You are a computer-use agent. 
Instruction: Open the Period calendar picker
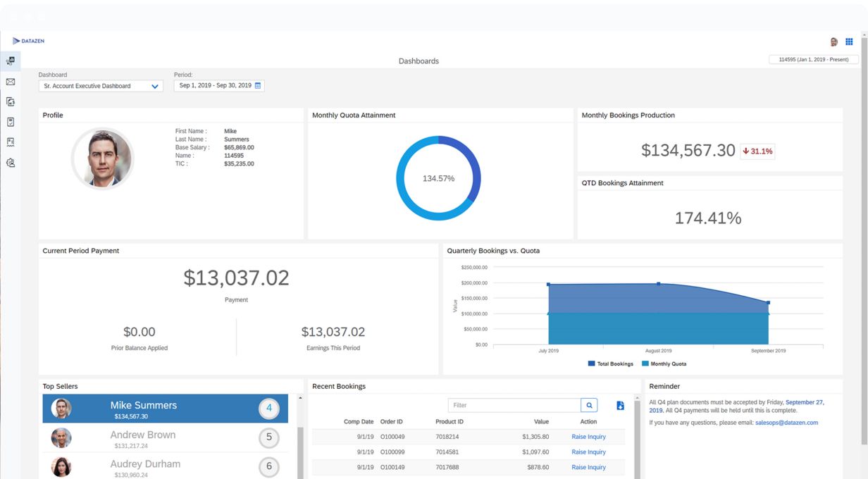point(258,86)
